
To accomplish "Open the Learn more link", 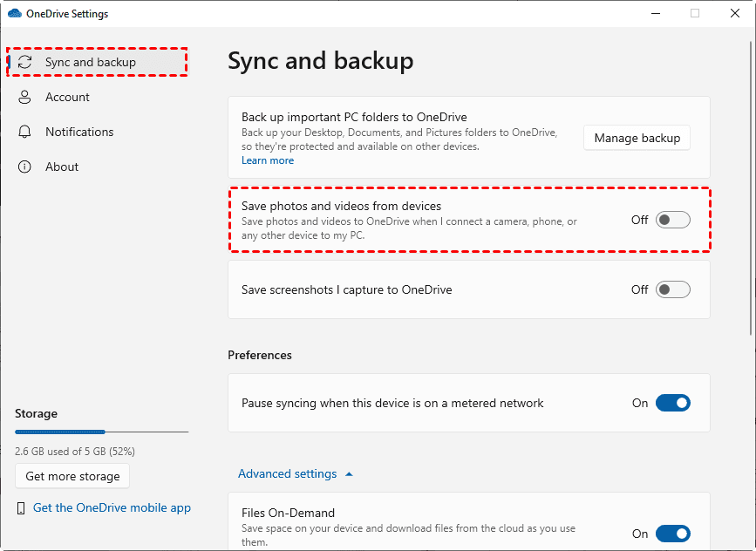I will pyautogui.click(x=267, y=160).
